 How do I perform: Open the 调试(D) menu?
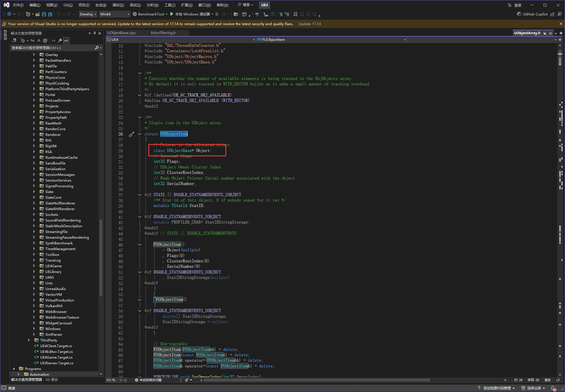pyautogui.click(x=118, y=5)
